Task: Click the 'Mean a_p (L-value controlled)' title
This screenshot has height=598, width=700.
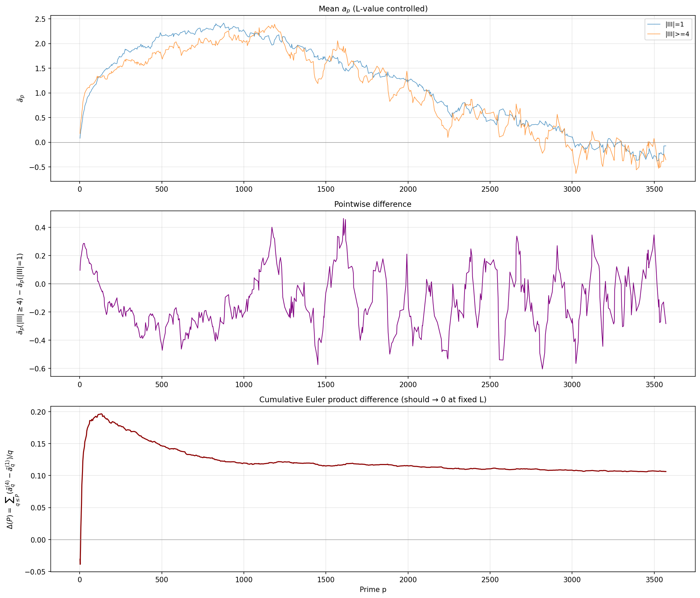Action: [373, 9]
